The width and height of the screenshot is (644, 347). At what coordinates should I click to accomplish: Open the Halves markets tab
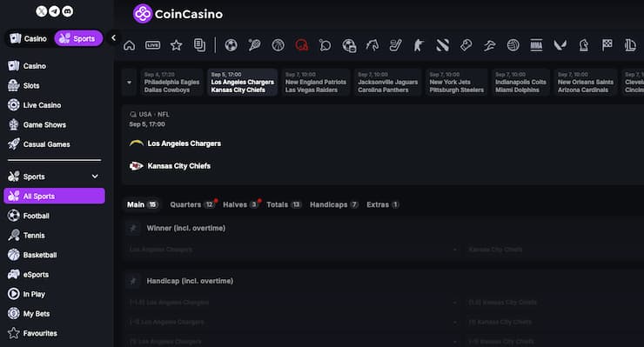point(241,204)
